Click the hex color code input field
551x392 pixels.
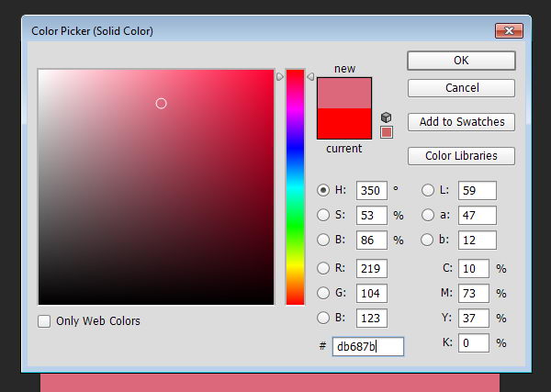point(367,346)
